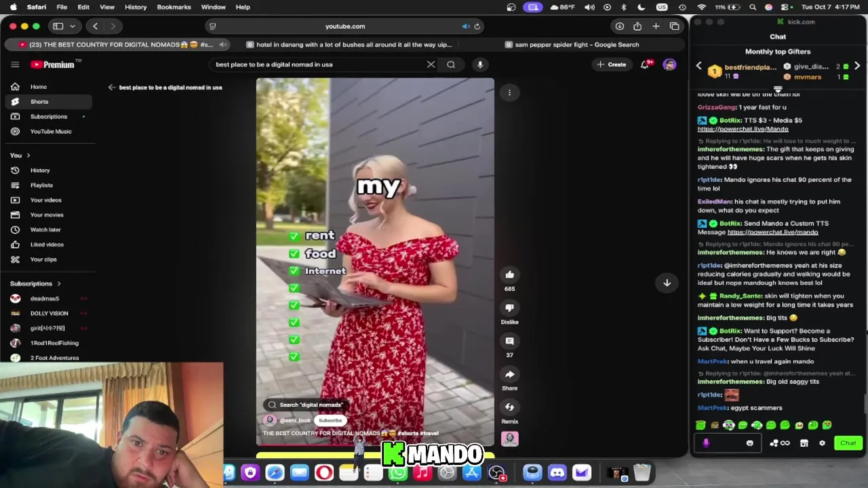
Task: Open the History menu in menu bar
Action: click(x=136, y=7)
